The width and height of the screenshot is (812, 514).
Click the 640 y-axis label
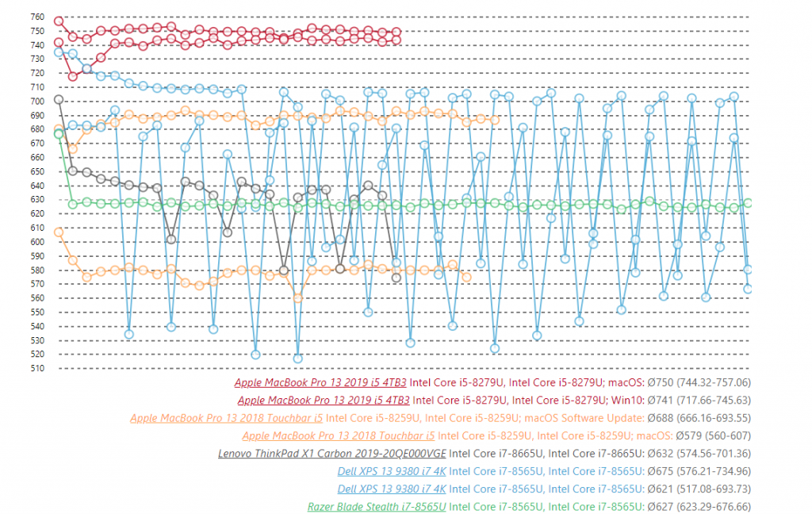point(37,186)
